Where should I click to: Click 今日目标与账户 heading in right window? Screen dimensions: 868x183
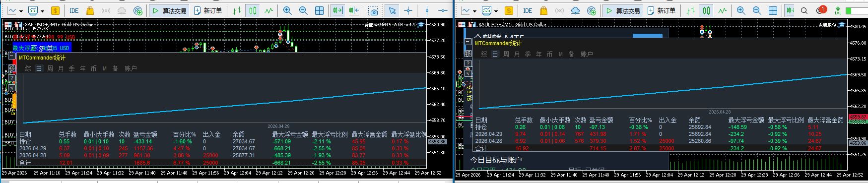[496, 160]
